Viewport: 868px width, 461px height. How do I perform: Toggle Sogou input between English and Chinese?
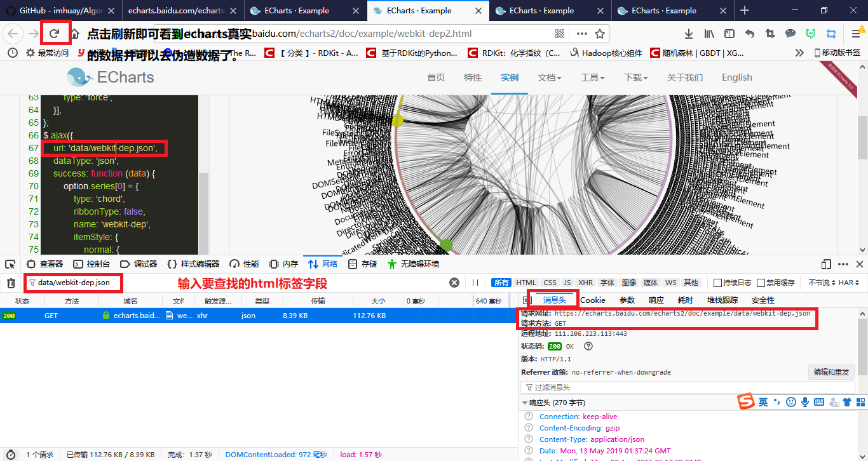[x=764, y=402]
